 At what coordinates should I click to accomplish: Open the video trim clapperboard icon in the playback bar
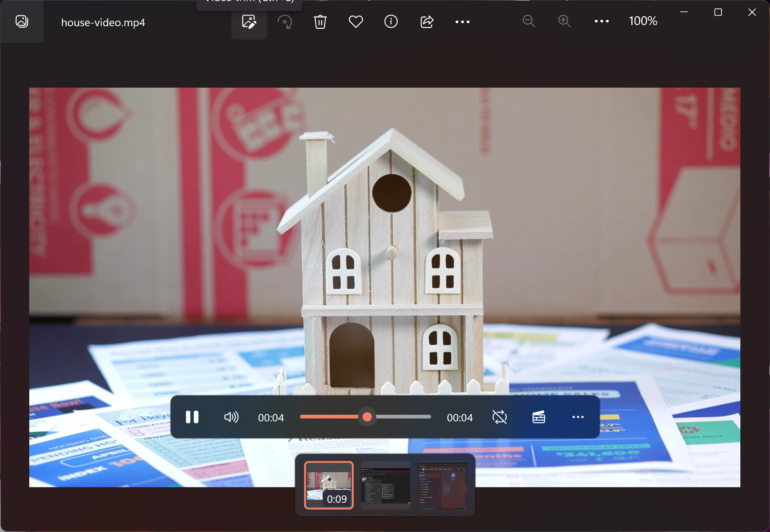point(539,417)
